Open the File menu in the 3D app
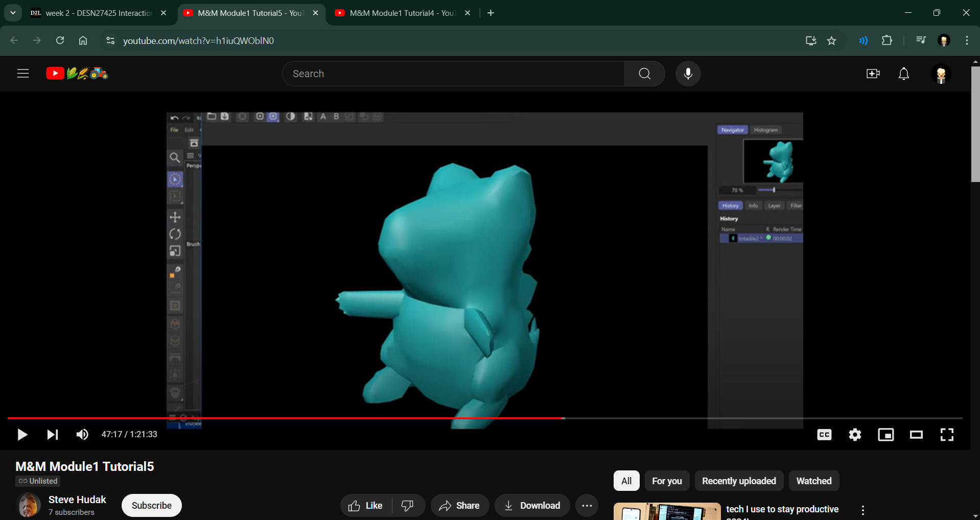The height and width of the screenshot is (520, 980). [x=175, y=130]
